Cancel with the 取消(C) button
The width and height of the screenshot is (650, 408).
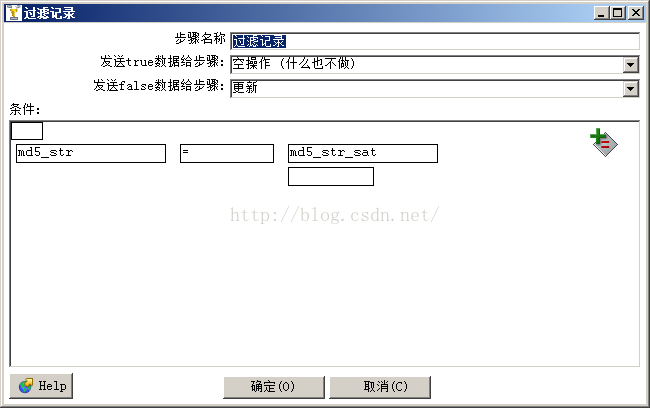coord(380,387)
